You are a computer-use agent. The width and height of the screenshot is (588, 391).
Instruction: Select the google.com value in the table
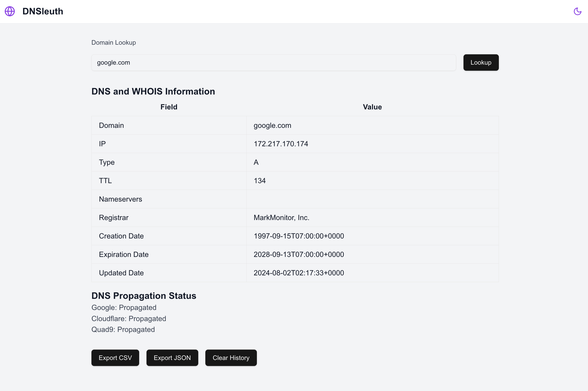pyautogui.click(x=273, y=125)
